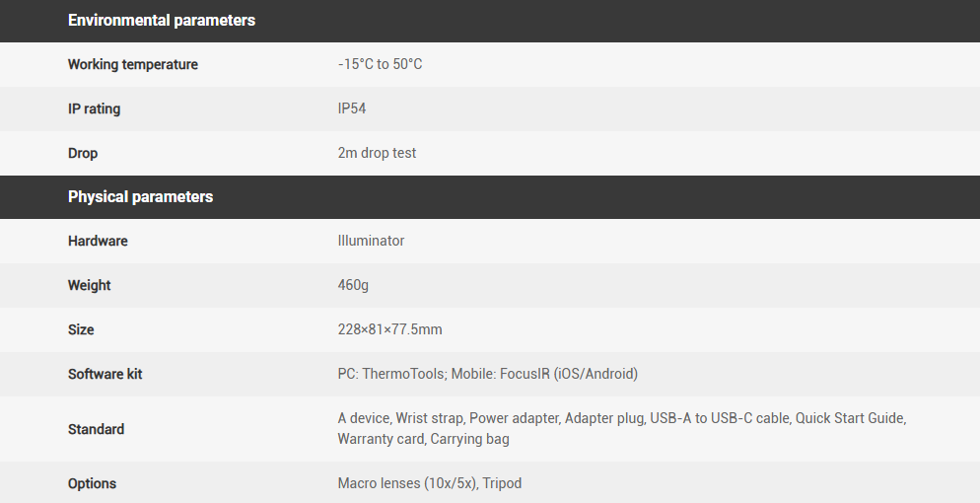Click the ThermoTools and FocusIR software text
980x503 pixels.
coord(487,375)
